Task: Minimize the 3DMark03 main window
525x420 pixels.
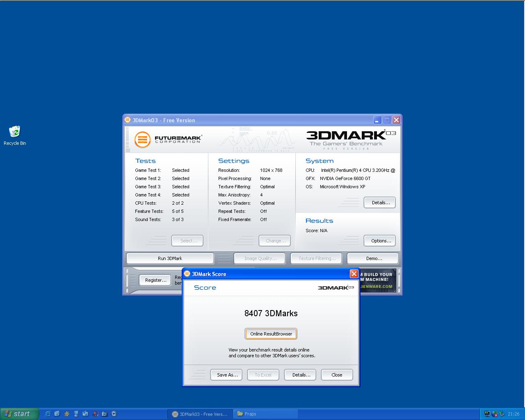Action: pyautogui.click(x=377, y=120)
